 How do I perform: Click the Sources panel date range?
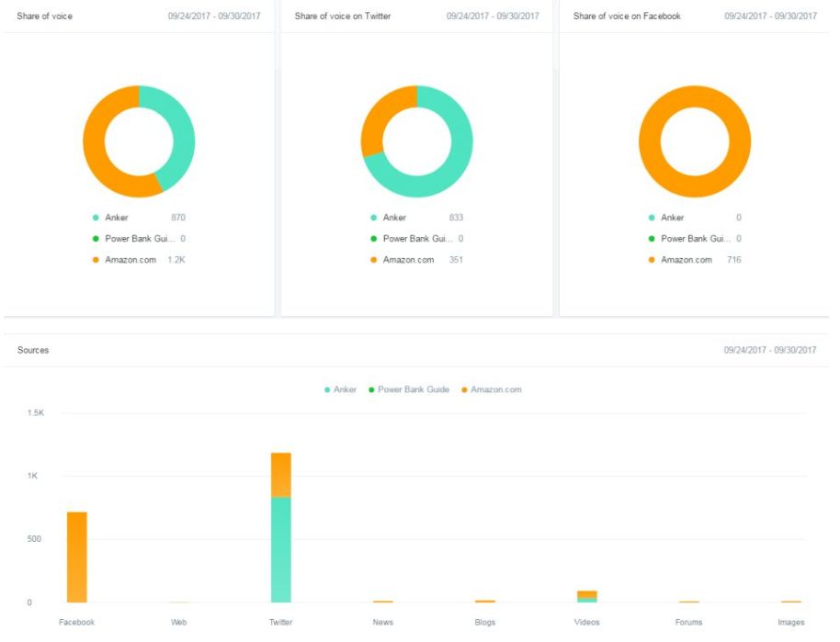[770, 350]
